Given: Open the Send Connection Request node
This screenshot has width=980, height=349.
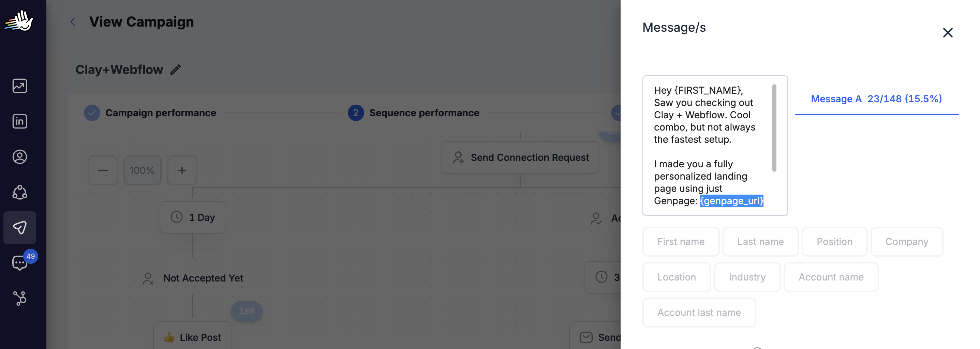Looking at the screenshot, I should tap(520, 157).
